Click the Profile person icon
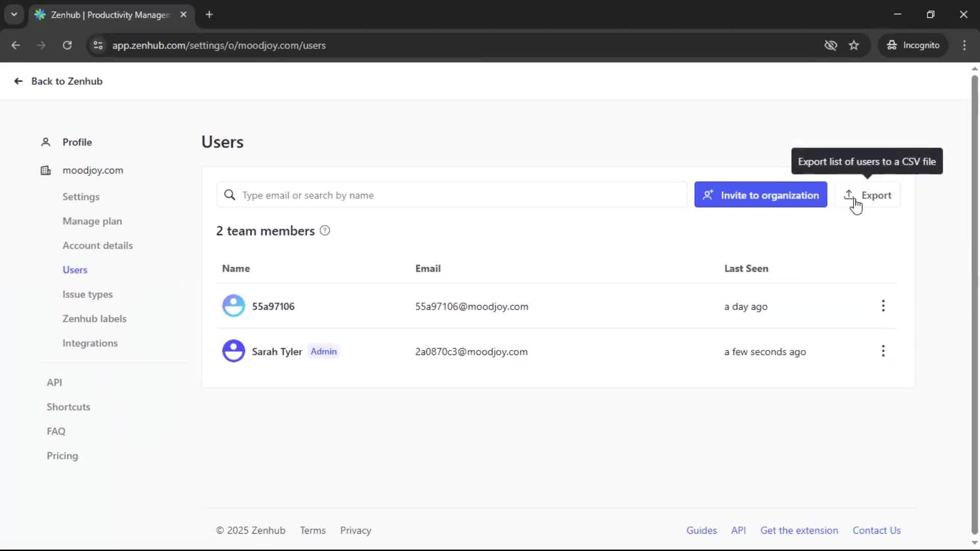 click(45, 142)
